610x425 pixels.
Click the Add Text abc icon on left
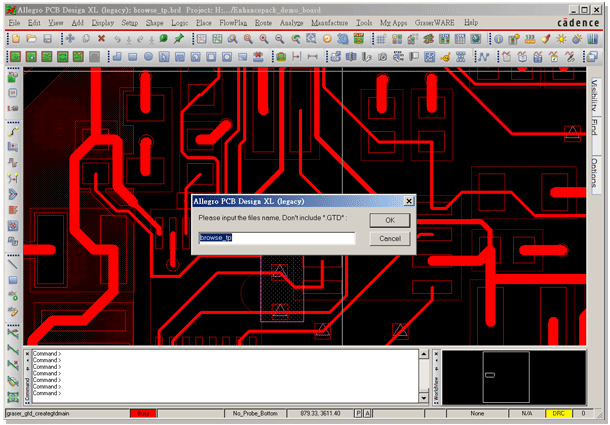point(13,295)
